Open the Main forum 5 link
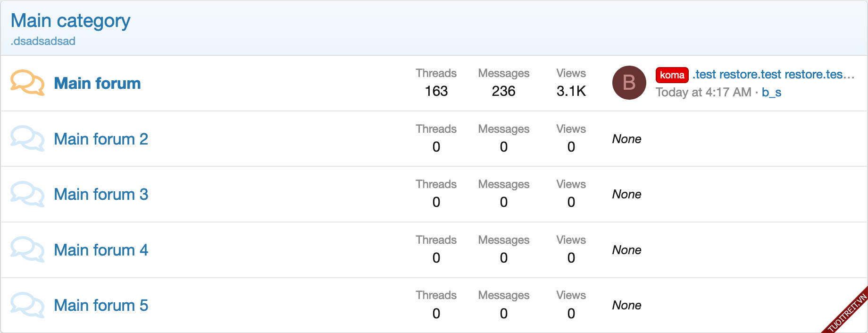Screen dimensions: 868x333 coord(101,305)
